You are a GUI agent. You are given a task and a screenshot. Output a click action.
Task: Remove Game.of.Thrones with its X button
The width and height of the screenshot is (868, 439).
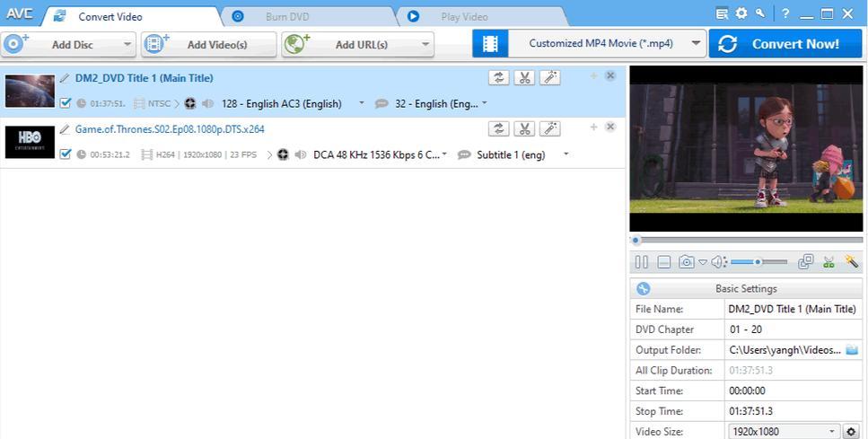point(610,127)
